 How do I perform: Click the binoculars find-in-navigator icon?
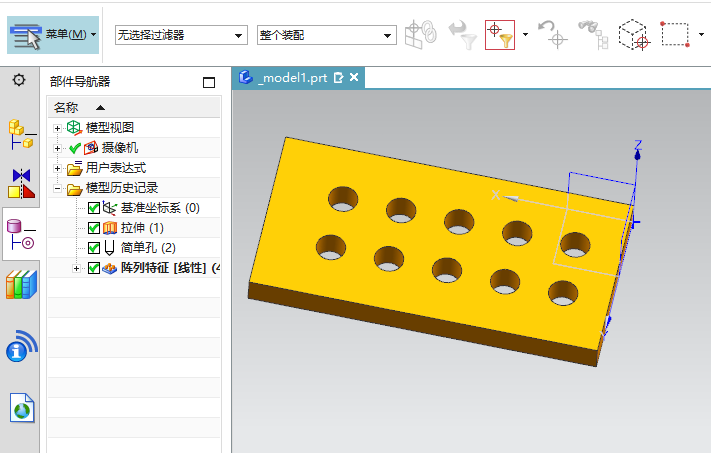(x=594, y=35)
